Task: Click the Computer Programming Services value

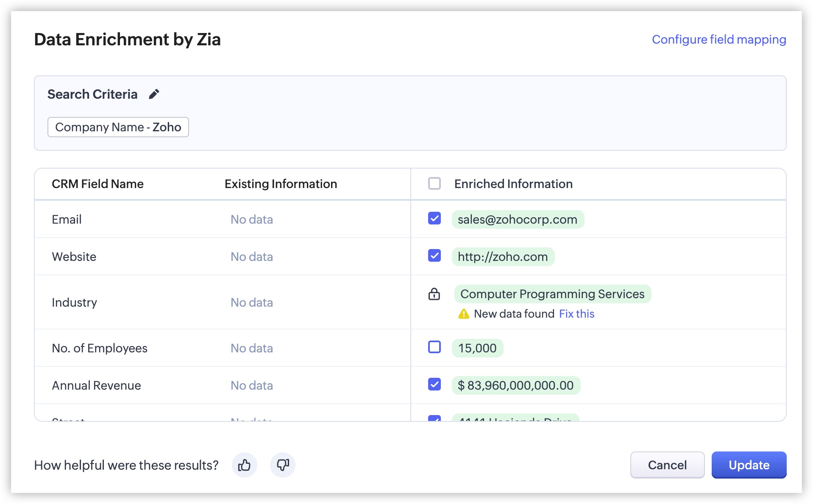Action: (x=552, y=294)
